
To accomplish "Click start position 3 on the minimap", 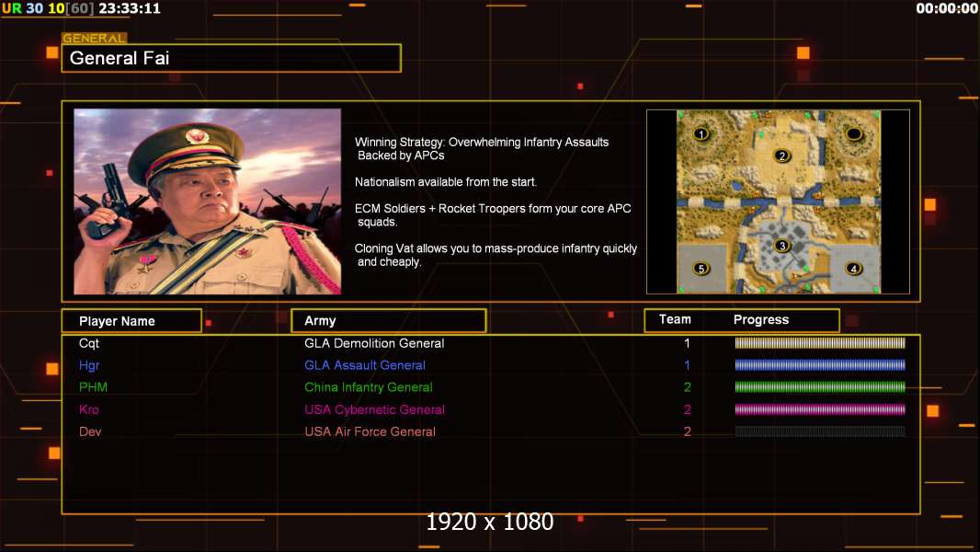I will coord(781,246).
